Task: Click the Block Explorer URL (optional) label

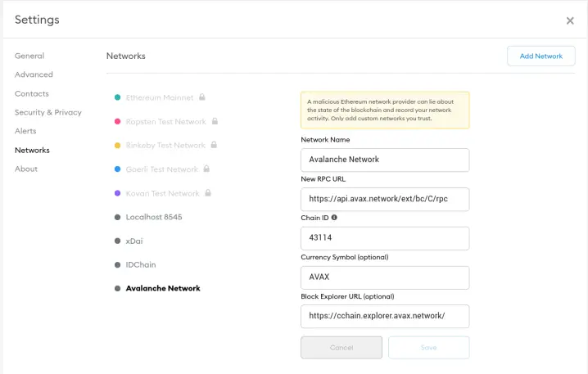Action: 347,296
